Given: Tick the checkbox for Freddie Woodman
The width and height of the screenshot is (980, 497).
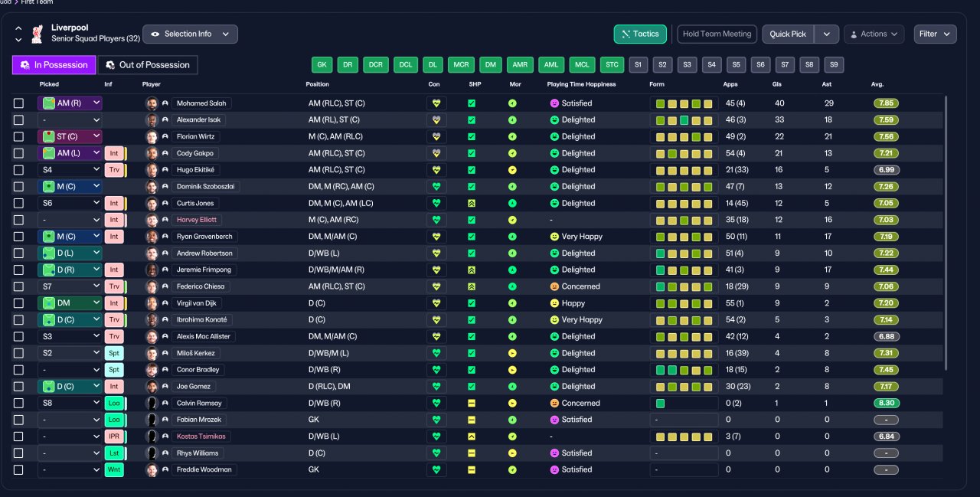Looking at the screenshot, I should tap(19, 470).
